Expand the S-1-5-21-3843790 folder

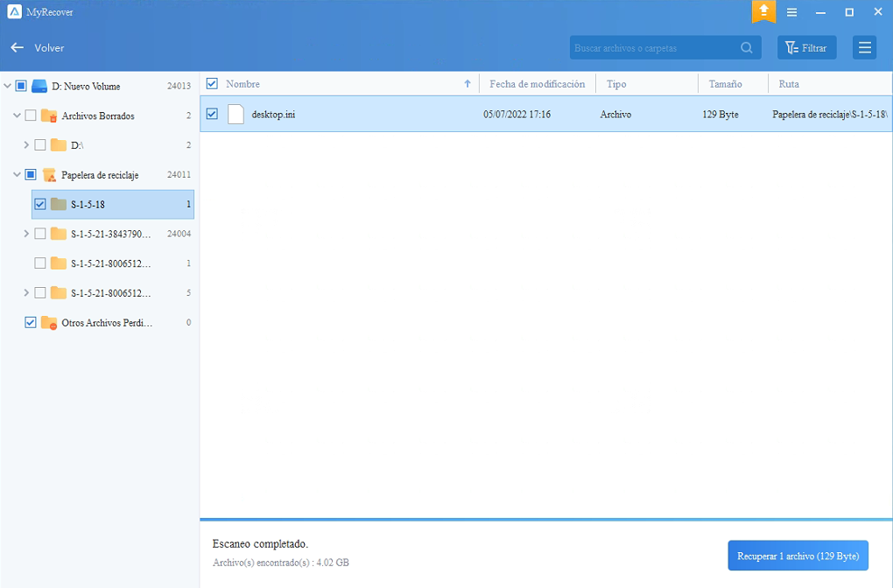(26, 234)
